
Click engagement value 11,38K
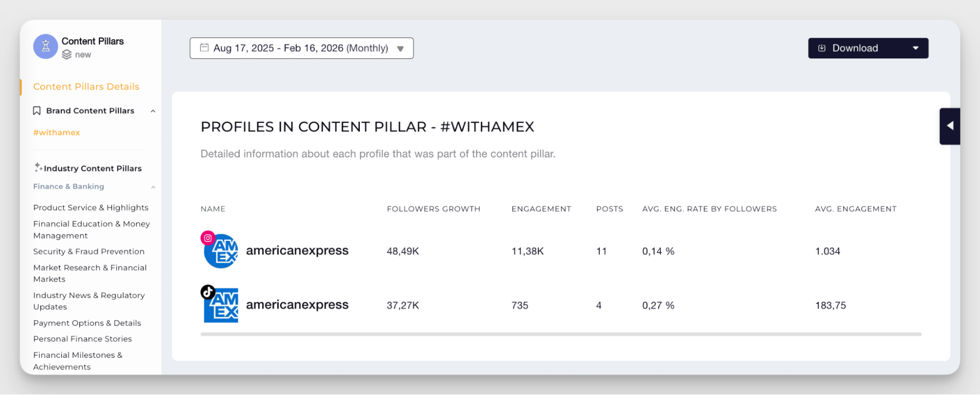[x=528, y=251]
